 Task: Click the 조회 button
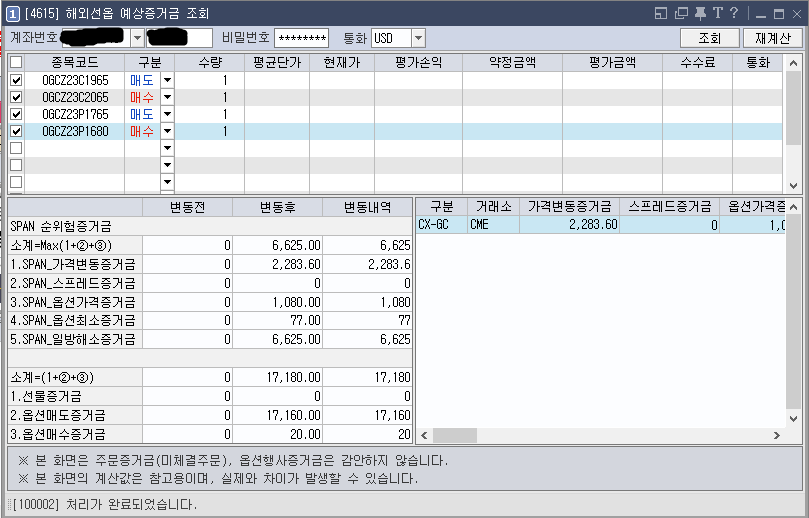coord(709,38)
